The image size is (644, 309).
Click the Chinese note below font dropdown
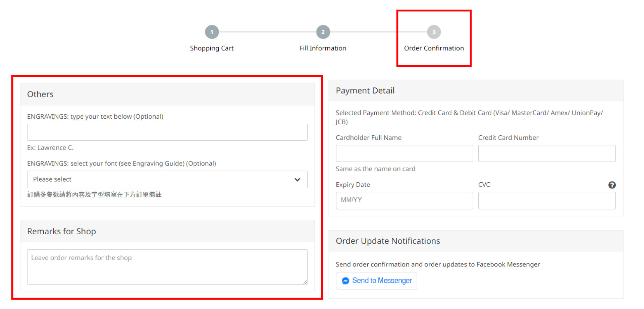click(94, 195)
